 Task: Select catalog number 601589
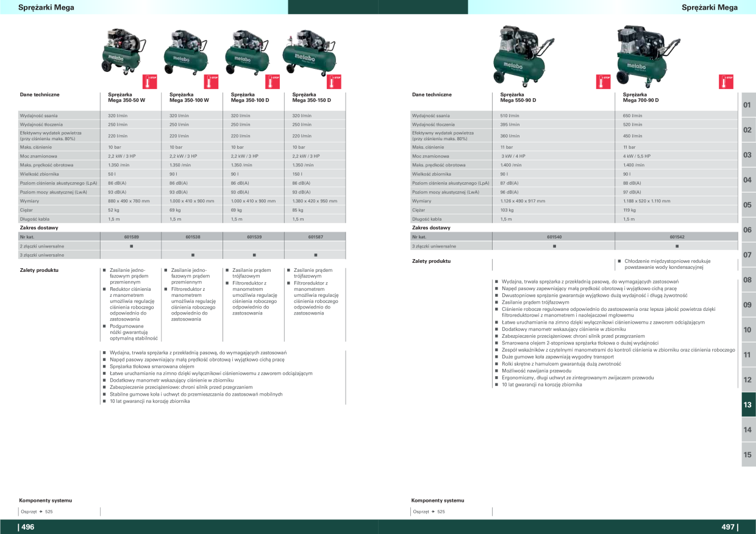tap(131, 237)
